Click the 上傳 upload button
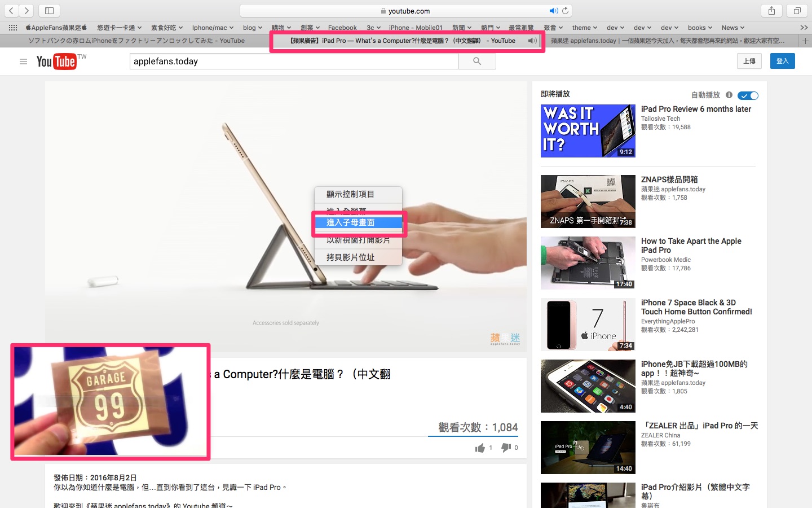This screenshot has width=812, height=508. tap(749, 61)
